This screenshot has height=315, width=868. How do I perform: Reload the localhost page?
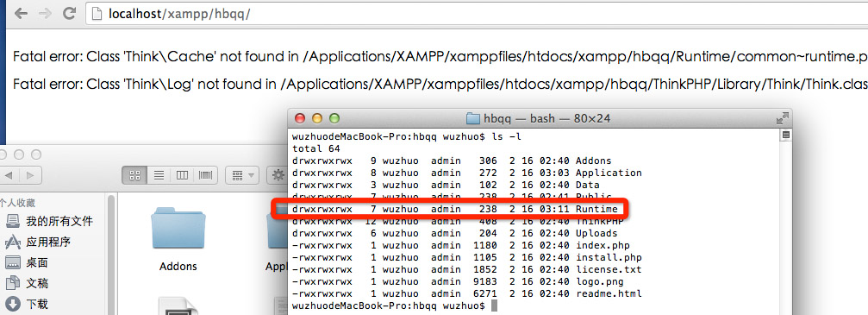coord(69,13)
